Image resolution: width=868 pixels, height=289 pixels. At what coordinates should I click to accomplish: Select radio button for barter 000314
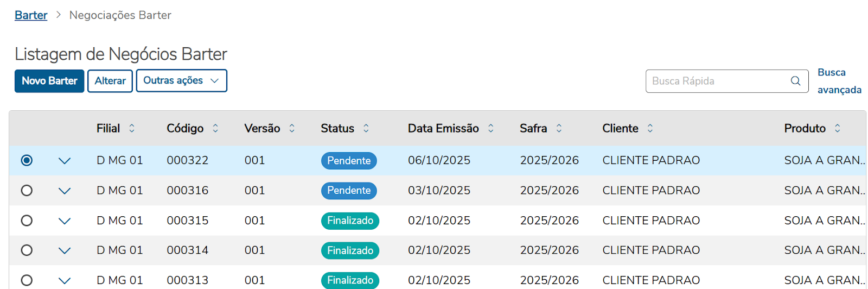pos(27,250)
